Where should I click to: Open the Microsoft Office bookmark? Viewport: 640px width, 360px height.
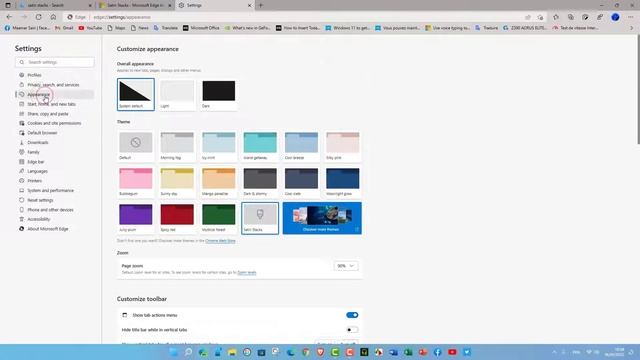click(x=201, y=28)
